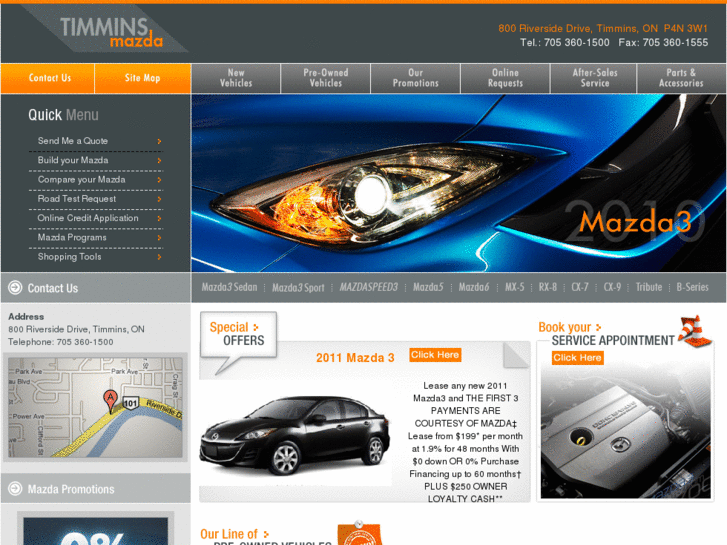The width and height of the screenshot is (727, 545).
Task: Select the Build your Mazda link
Action: click(73, 160)
